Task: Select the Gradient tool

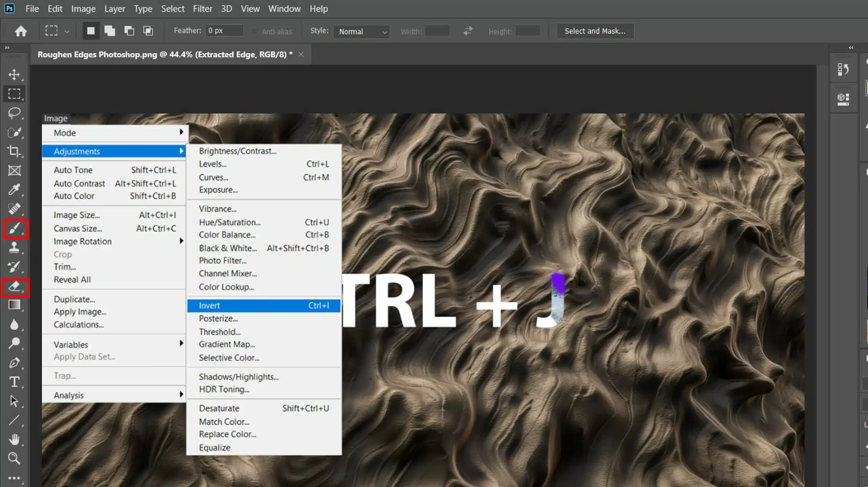Action: (14, 305)
